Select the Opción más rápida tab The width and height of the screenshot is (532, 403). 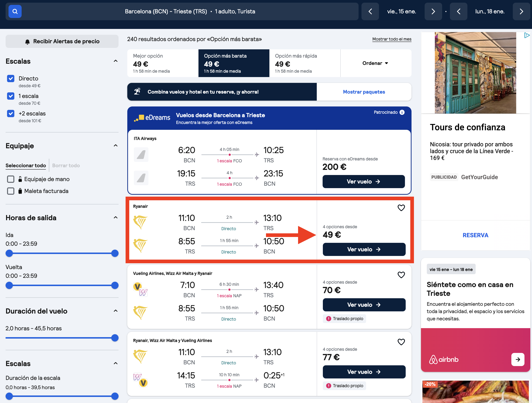(x=305, y=63)
